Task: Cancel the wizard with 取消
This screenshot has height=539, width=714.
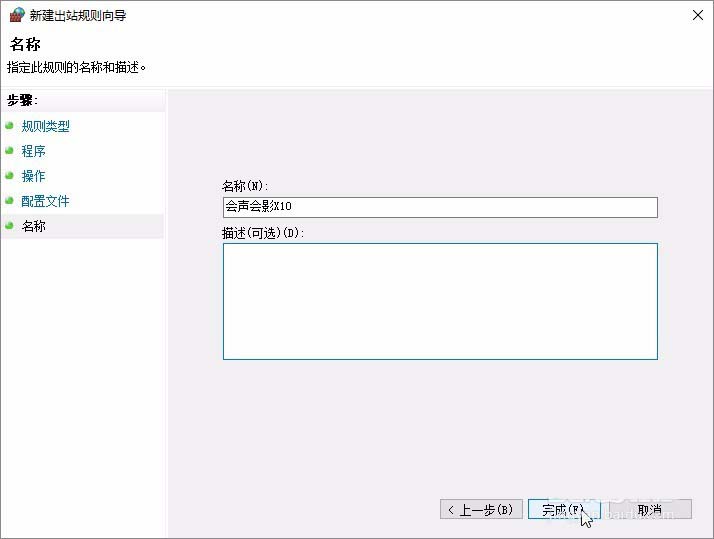Action: (650, 509)
